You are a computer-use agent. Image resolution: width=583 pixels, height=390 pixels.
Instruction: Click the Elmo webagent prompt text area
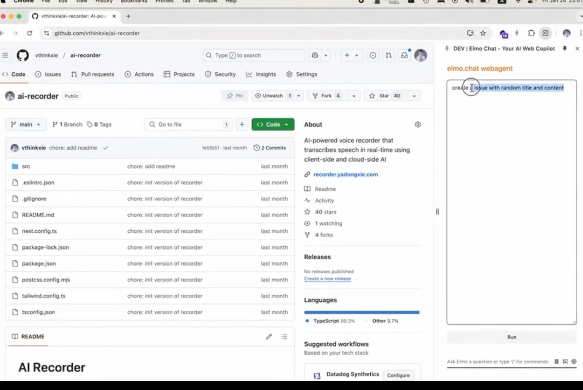(x=512, y=202)
